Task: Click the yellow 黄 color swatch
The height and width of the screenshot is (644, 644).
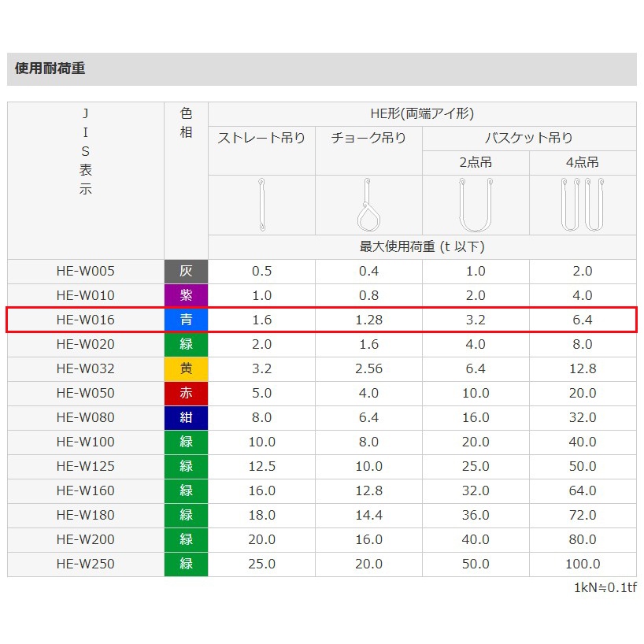Action: 186,369
